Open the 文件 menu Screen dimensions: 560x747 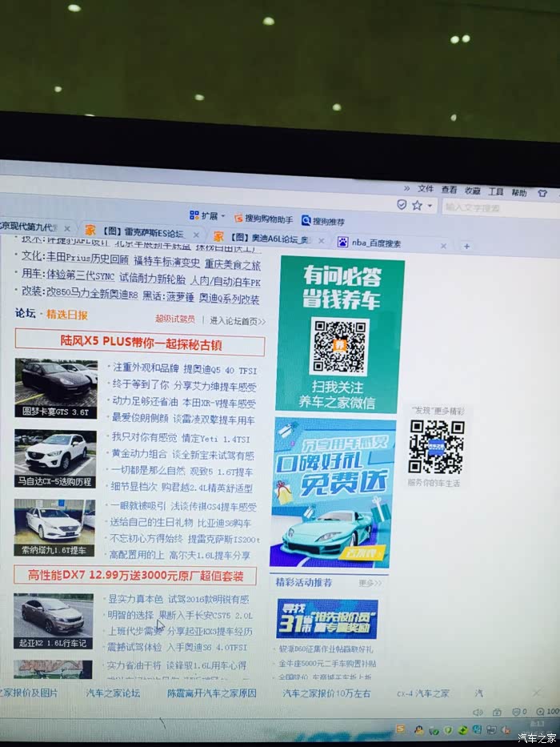tap(426, 189)
